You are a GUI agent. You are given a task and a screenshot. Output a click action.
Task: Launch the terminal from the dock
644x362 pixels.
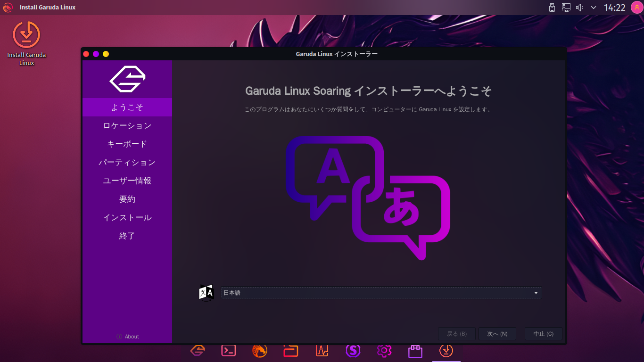pos(229,350)
